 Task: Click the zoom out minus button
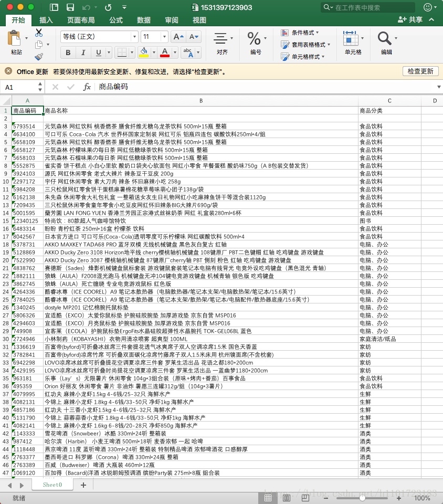point(326,498)
